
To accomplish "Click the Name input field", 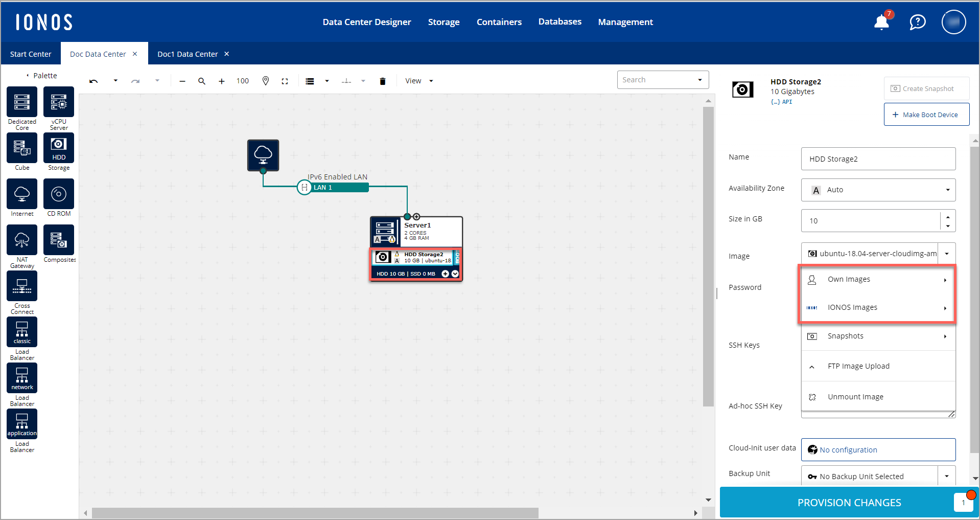I will pos(878,159).
